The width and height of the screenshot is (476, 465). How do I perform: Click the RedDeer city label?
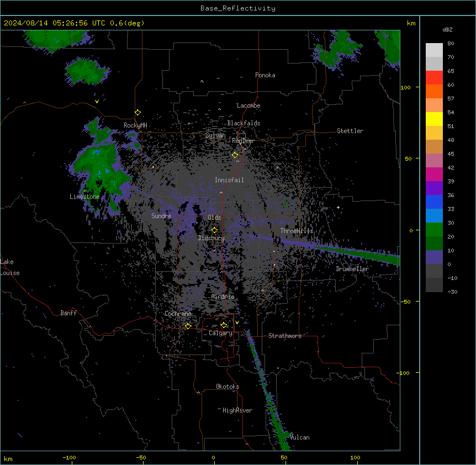point(243,141)
